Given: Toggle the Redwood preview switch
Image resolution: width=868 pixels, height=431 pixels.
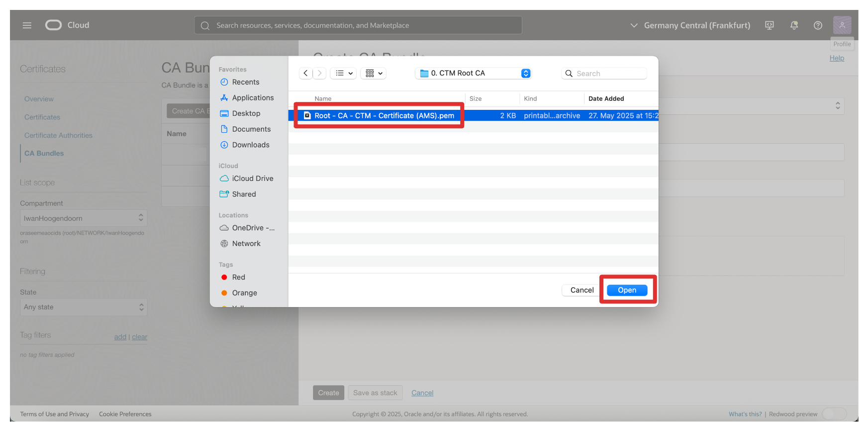Looking at the screenshot, I should point(834,414).
